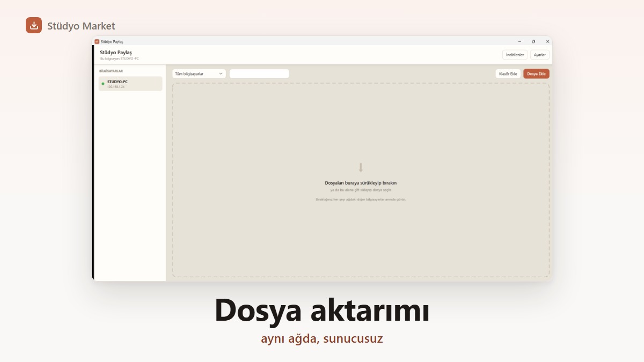This screenshot has height=362, width=644.
Task: Minimize the Stüdyo Paylaş window
Action: [519, 41]
